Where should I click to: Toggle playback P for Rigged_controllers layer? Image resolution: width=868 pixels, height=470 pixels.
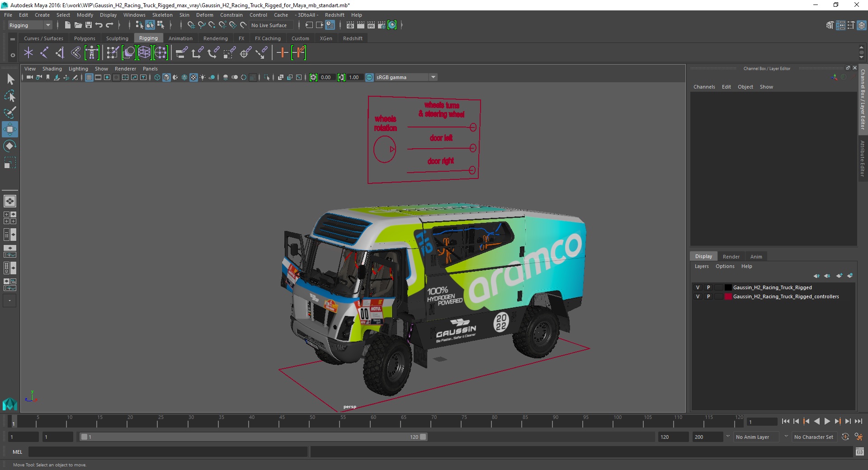click(708, 296)
